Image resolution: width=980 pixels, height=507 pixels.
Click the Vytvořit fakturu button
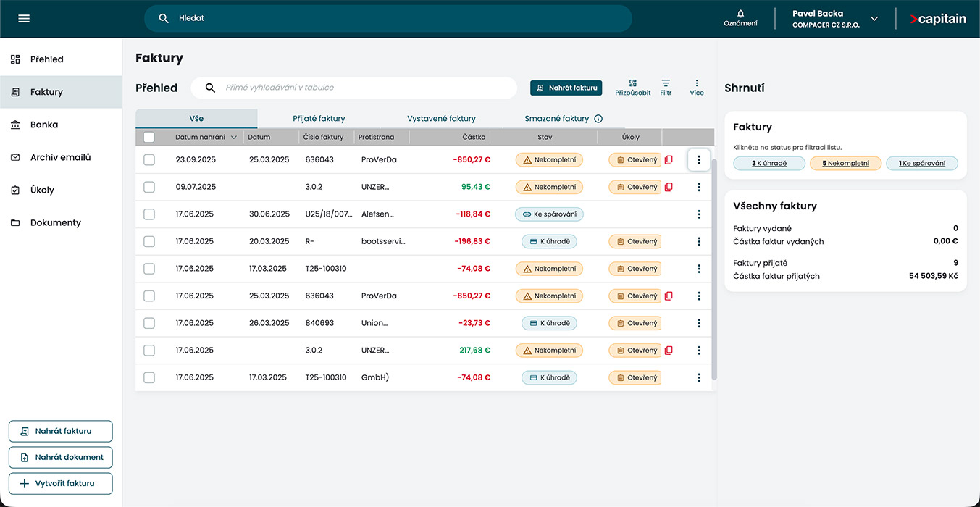60,484
